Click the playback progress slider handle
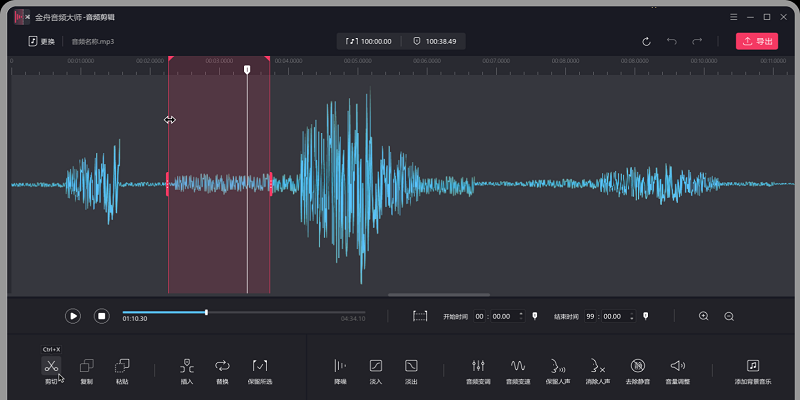 [x=206, y=312]
